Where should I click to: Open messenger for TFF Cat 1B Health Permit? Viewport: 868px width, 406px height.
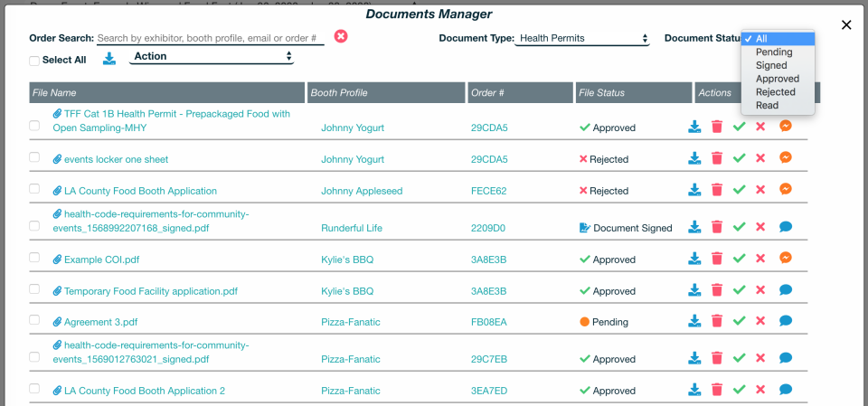(x=786, y=127)
